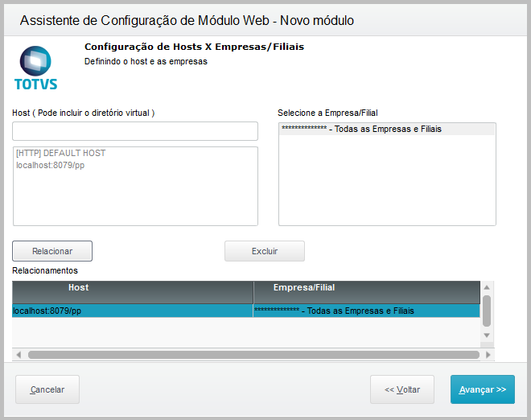Select localhost:8079/pp in the host list
Screen dimensions: 531x420
coord(51,165)
